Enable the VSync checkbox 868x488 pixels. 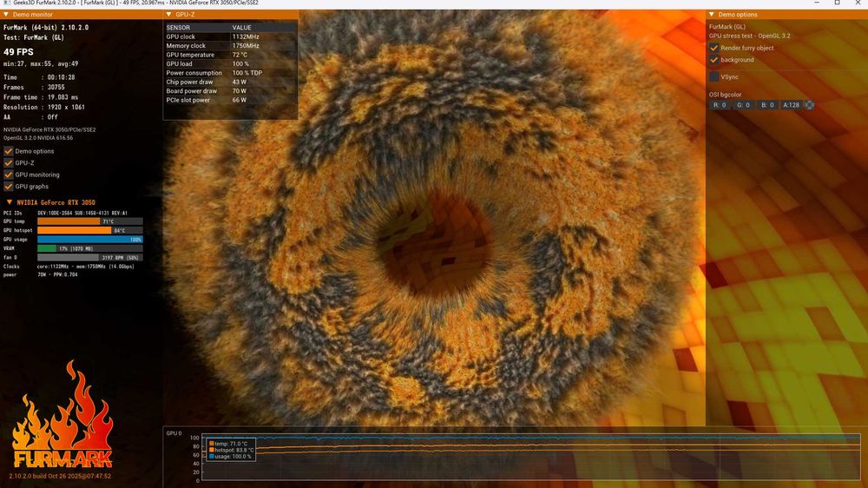pyautogui.click(x=713, y=76)
